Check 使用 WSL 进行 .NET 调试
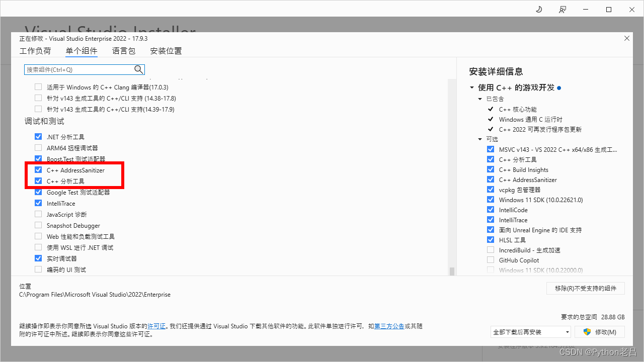The width and height of the screenshot is (644, 362). tap(38, 247)
